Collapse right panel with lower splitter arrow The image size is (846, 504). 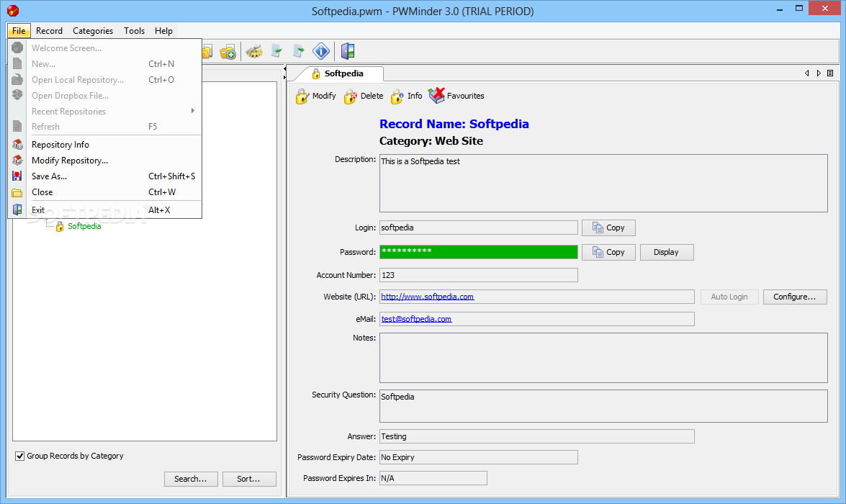[284, 78]
